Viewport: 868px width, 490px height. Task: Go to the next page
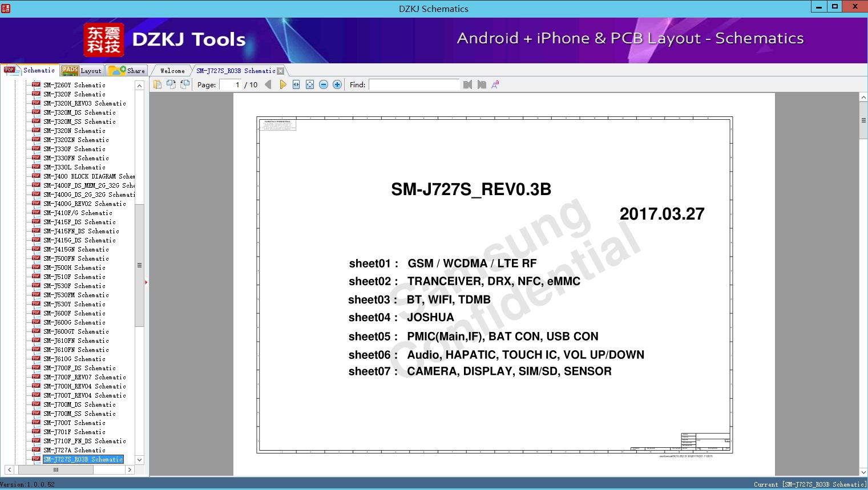[x=282, y=84]
